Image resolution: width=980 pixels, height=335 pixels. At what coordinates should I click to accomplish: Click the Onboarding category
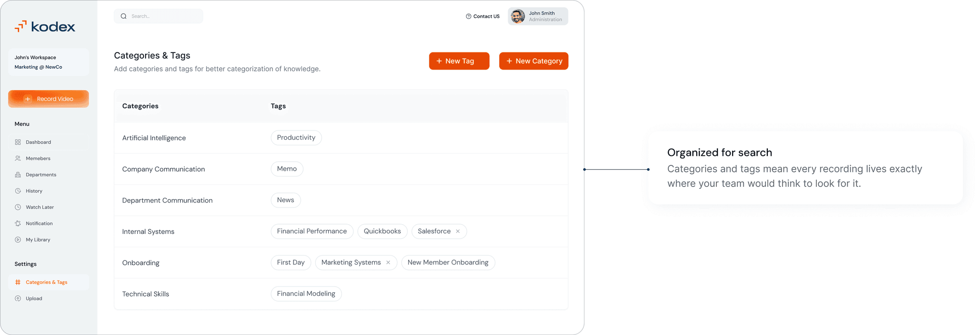141,263
